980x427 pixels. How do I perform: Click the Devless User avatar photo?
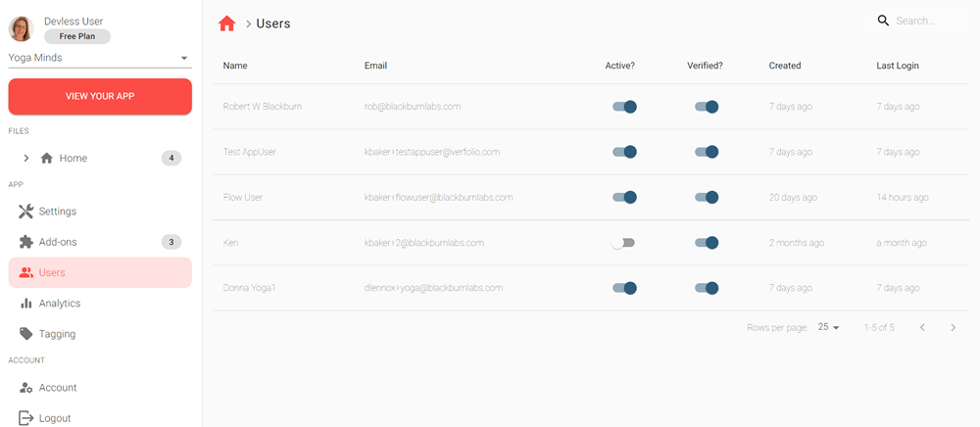coord(20,28)
